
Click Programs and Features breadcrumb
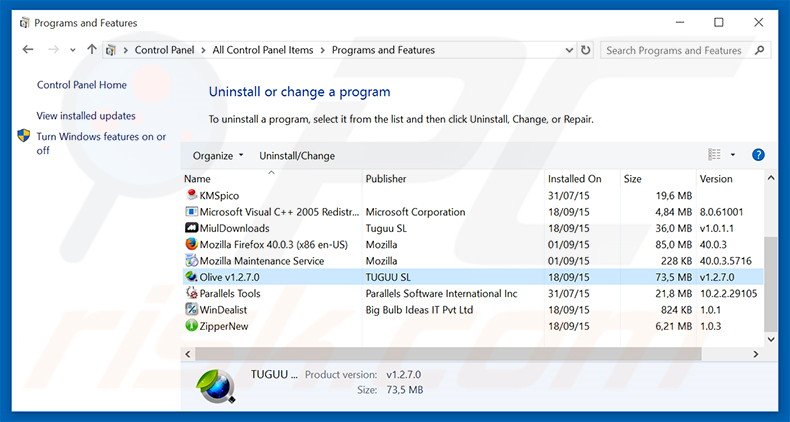pyautogui.click(x=383, y=50)
